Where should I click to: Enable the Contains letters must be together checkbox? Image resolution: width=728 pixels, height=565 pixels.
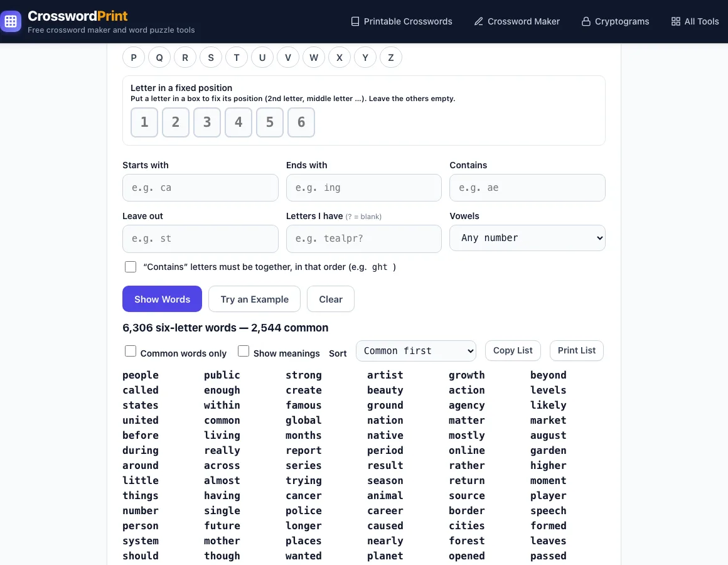131,267
